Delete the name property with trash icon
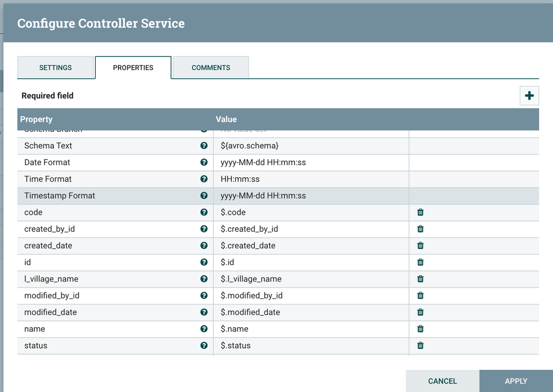This screenshot has height=392, width=553. 420,328
